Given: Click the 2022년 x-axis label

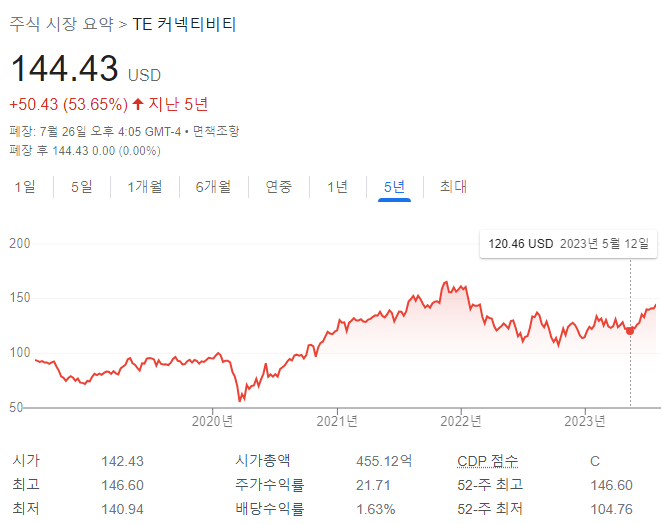Looking at the screenshot, I should coord(461,421).
